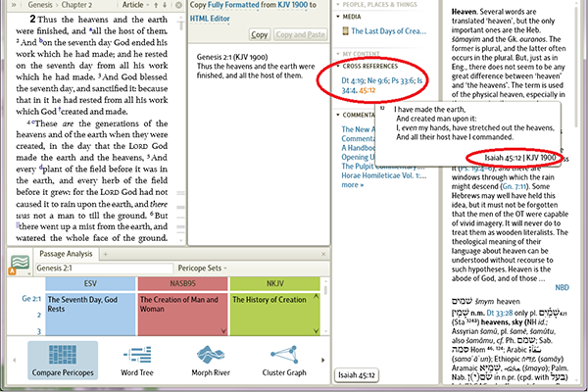
Task: Open the Dt 33:28 lexicon reference
Action: pyautogui.click(x=500, y=313)
